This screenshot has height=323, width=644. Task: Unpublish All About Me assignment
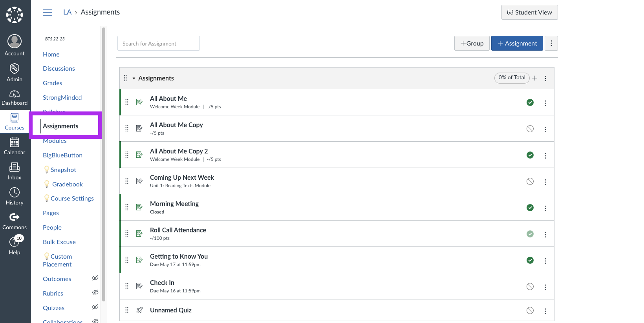(x=530, y=102)
